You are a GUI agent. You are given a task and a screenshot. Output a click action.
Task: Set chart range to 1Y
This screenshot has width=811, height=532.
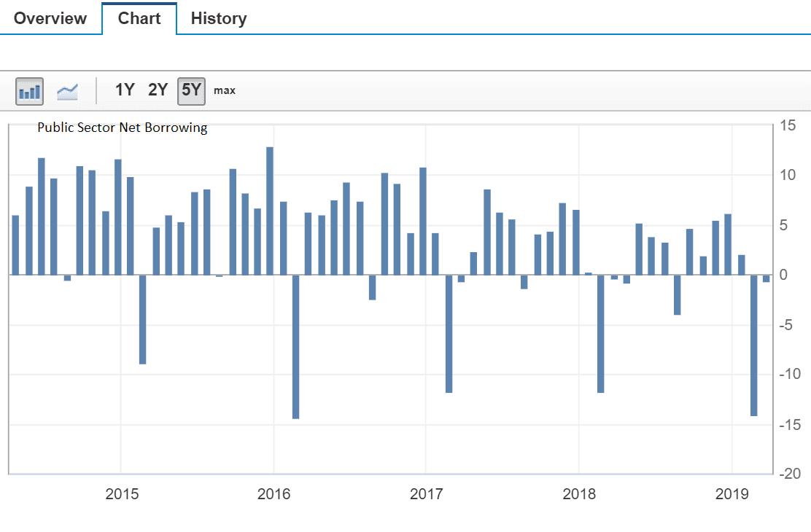(x=125, y=90)
